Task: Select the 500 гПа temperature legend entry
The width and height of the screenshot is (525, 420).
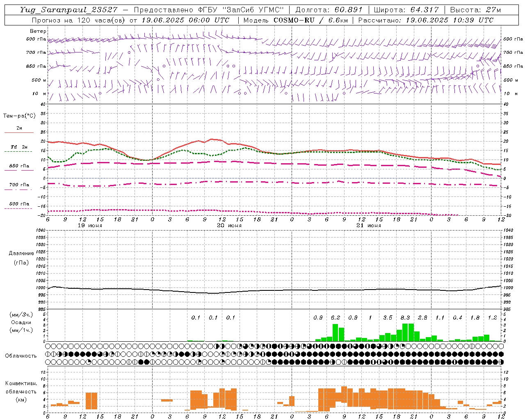Action: click(19, 204)
